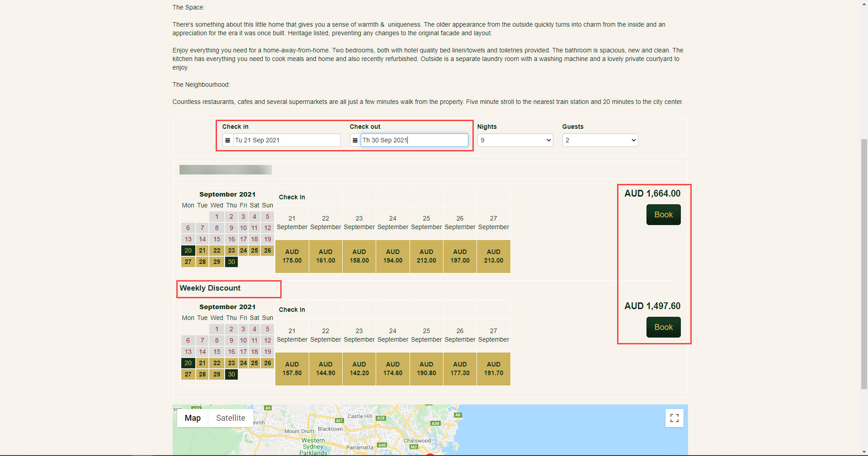Select the AUD 191.70 discounted price cell
The height and width of the screenshot is (456, 868).
[x=493, y=369]
